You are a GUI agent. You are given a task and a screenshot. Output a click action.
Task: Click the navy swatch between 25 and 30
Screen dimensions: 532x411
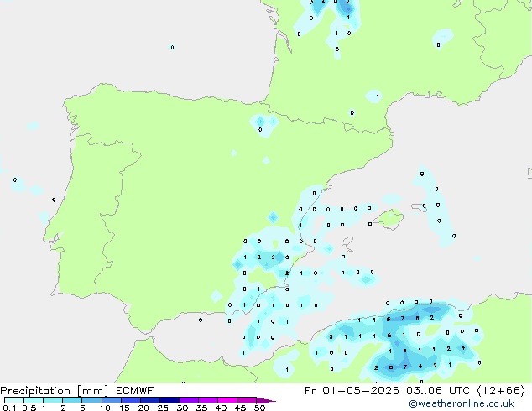(170, 400)
